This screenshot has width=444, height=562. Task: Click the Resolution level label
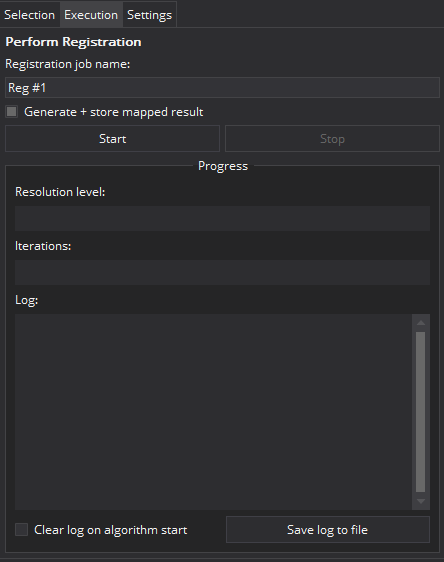[60, 192]
